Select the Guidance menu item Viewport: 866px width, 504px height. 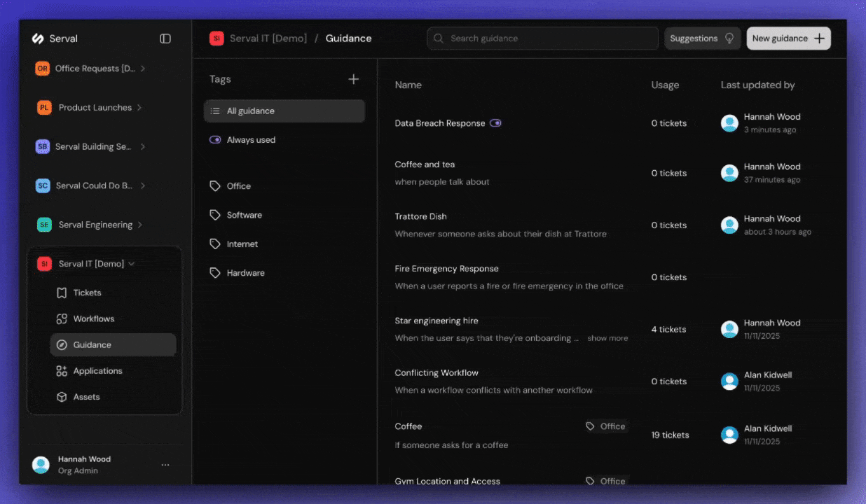113,345
